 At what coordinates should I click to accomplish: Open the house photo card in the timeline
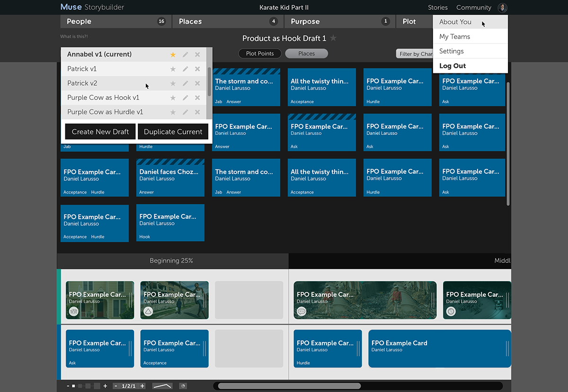point(100,300)
